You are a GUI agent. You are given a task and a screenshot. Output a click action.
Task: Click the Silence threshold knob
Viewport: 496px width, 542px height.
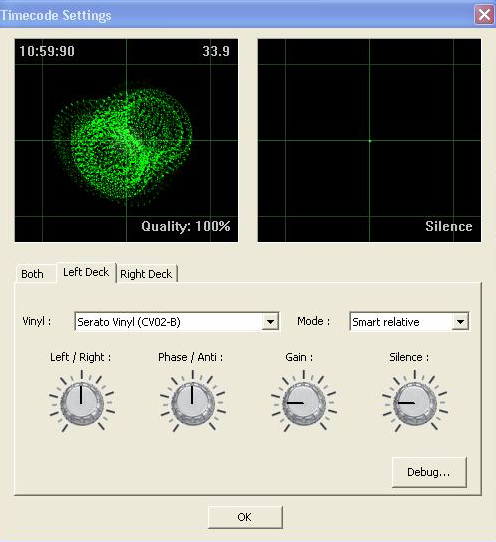415,402
